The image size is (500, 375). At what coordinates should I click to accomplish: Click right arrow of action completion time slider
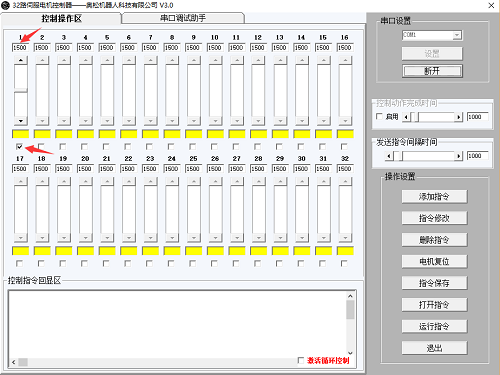459,117
